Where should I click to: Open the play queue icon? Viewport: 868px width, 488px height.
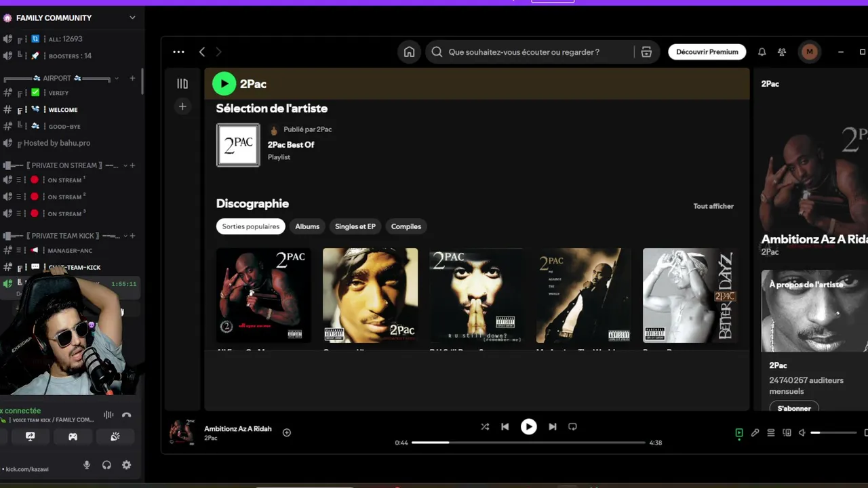pos(771,432)
